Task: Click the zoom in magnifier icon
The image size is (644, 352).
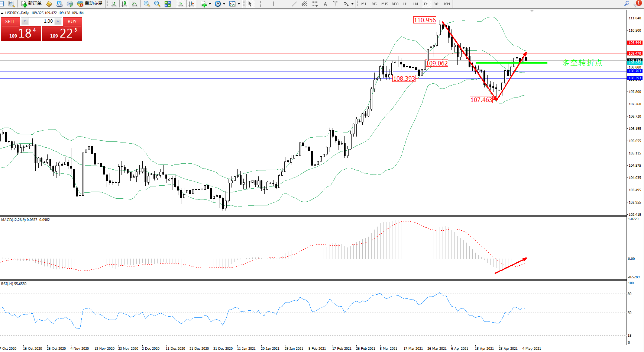Action: pyautogui.click(x=147, y=4)
